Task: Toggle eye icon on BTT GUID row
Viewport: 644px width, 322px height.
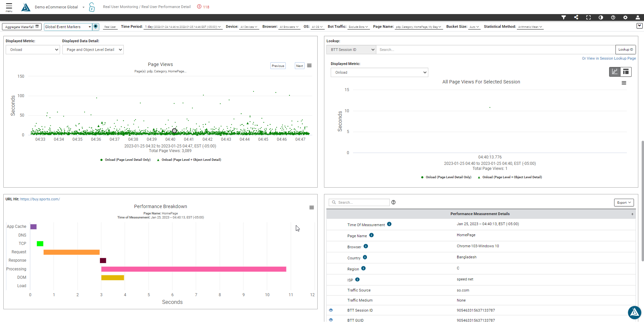Action: tap(331, 320)
